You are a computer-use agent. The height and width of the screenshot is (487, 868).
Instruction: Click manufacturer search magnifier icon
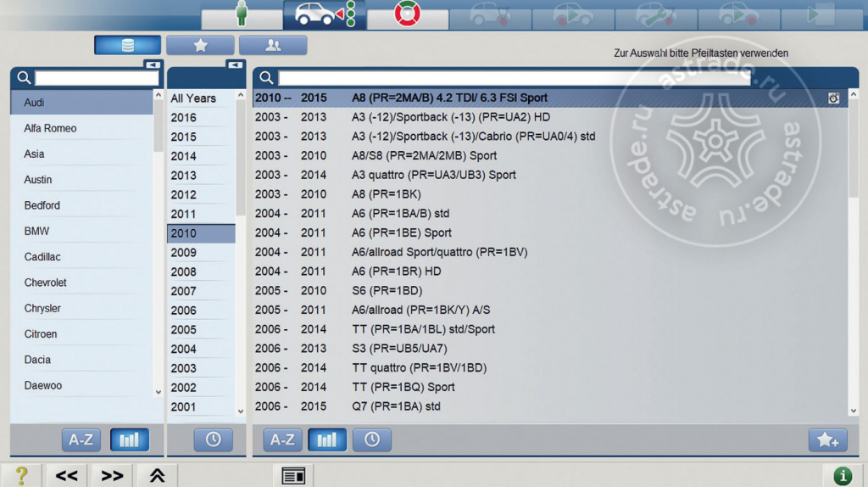pos(24,77)
